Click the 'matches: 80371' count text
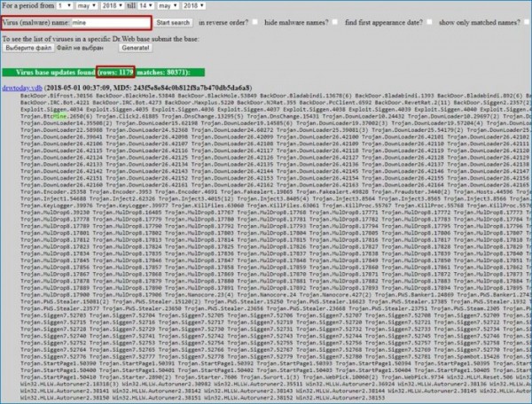Screen dimensions: 532x404 [163, 72]
